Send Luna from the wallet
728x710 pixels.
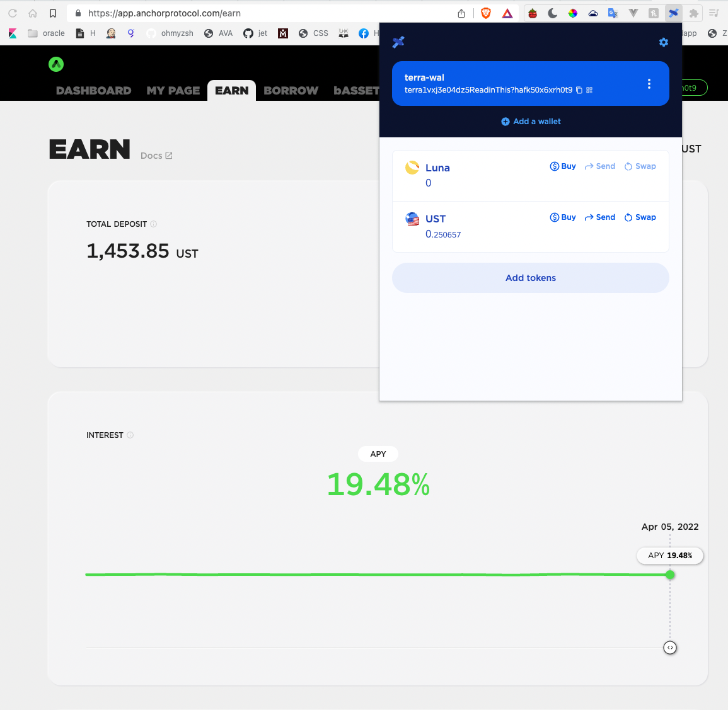(600, 166)
